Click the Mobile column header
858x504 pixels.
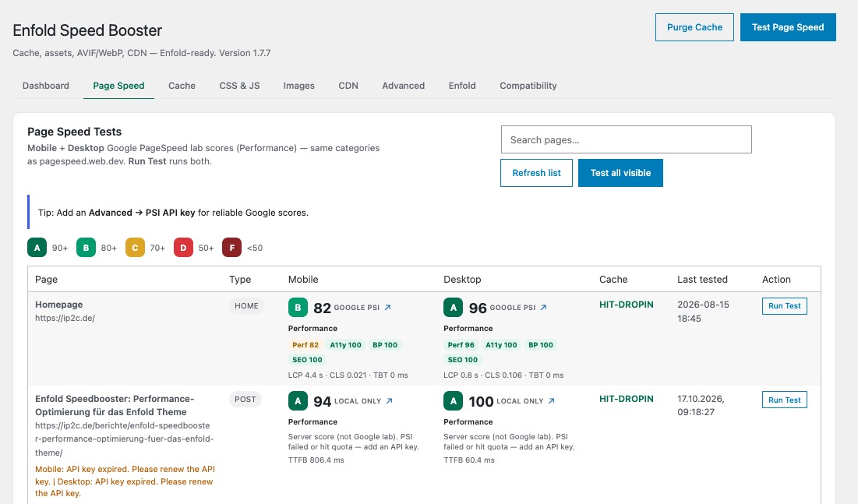303,279
